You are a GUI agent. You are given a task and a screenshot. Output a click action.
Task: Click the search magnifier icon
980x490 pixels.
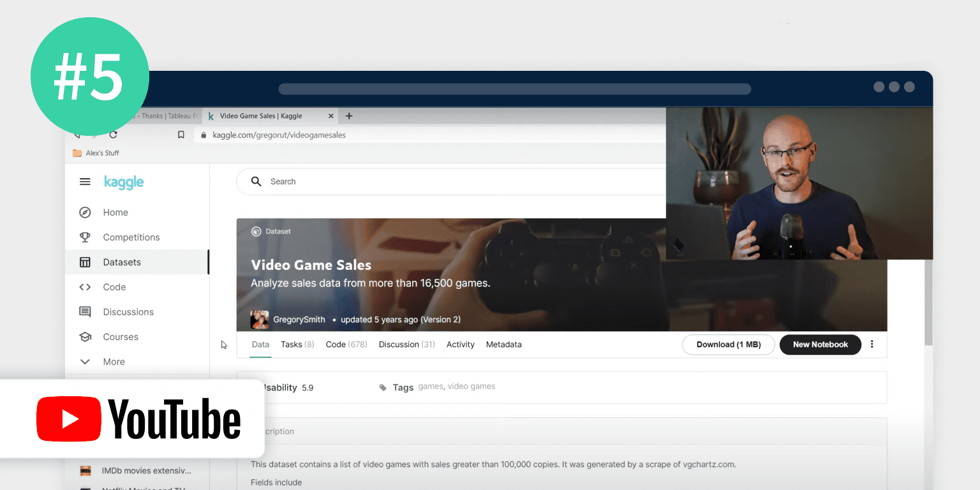point(256,182)
